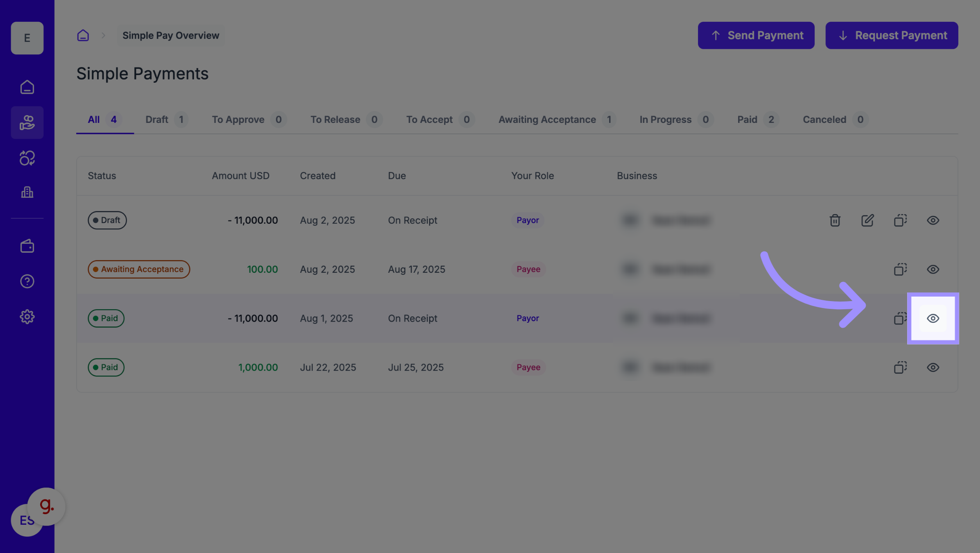The image size is (980, 553).
Task: View the Paid Jul 22 payment via its eye icon
Action: pos(933,367)
